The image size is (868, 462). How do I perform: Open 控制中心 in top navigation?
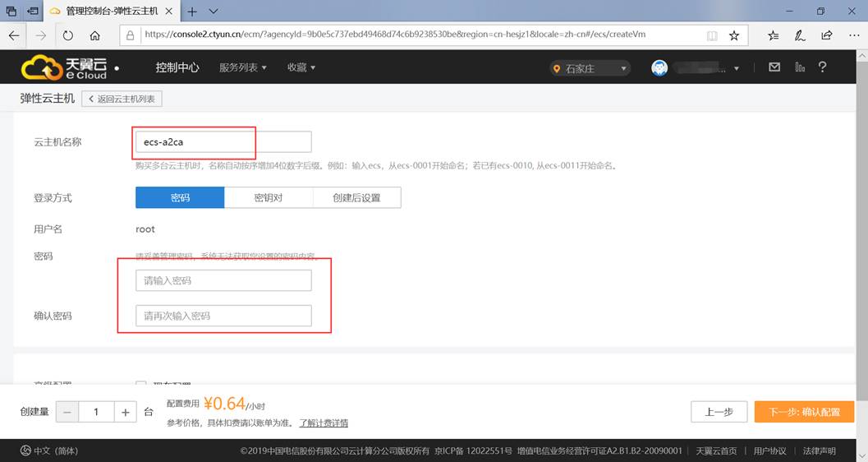pos(177,67)
